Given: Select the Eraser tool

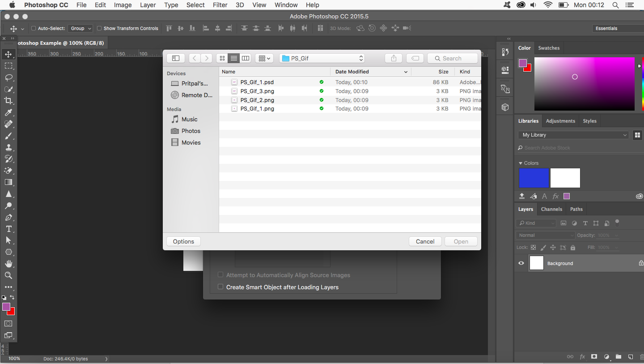Looking at the screenshot, I should (8, 171).
